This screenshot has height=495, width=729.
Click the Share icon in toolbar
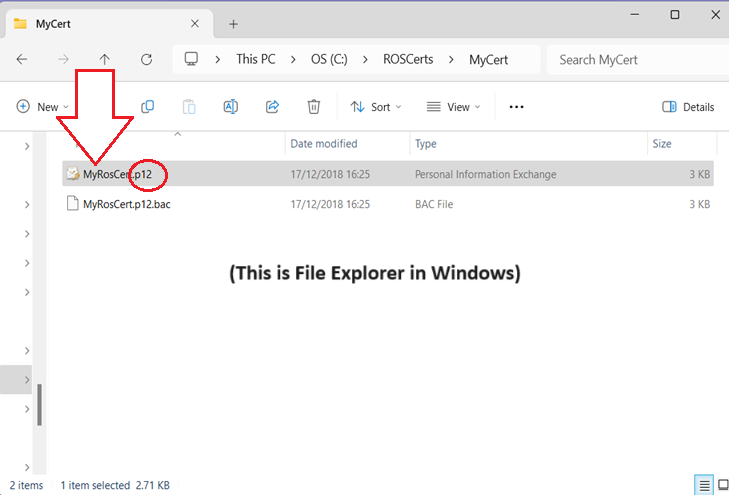pyautogui.click(x=272, y=107)
